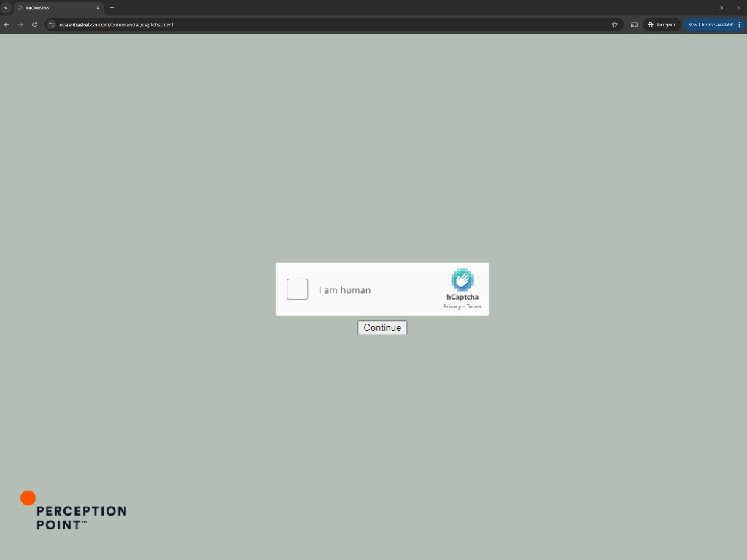This screenshot has width=747, height=560.
Task: Close the current browser tab
Action: coord(98,7)
